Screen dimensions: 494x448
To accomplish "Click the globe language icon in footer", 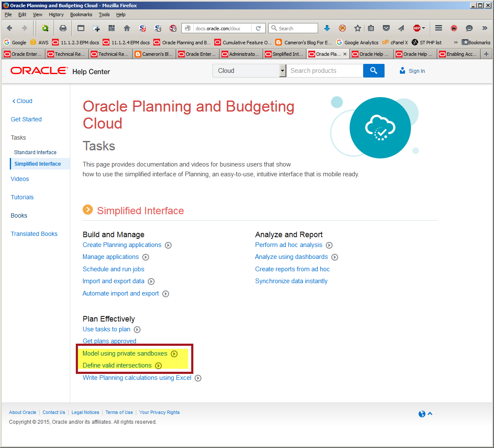I will [422, 414].
